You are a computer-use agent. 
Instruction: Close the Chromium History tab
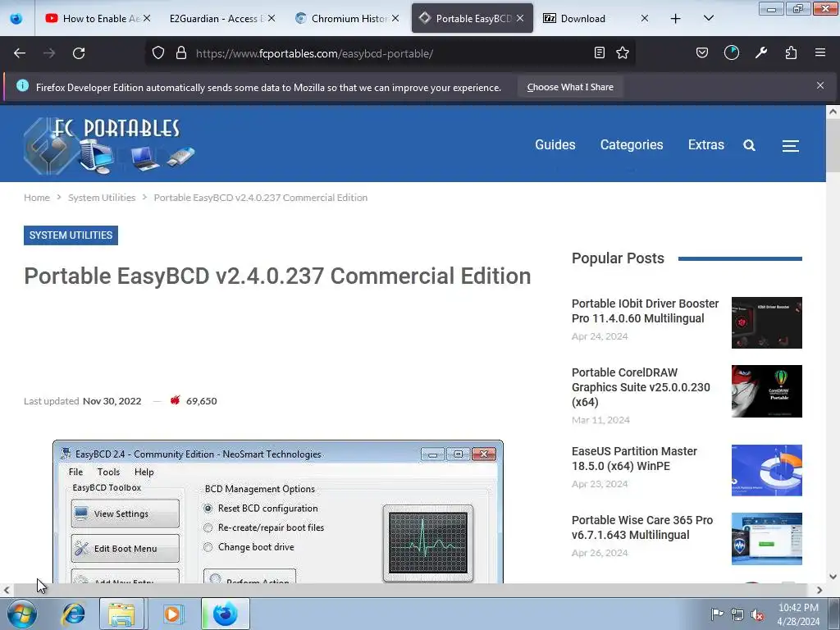point(395,18)
